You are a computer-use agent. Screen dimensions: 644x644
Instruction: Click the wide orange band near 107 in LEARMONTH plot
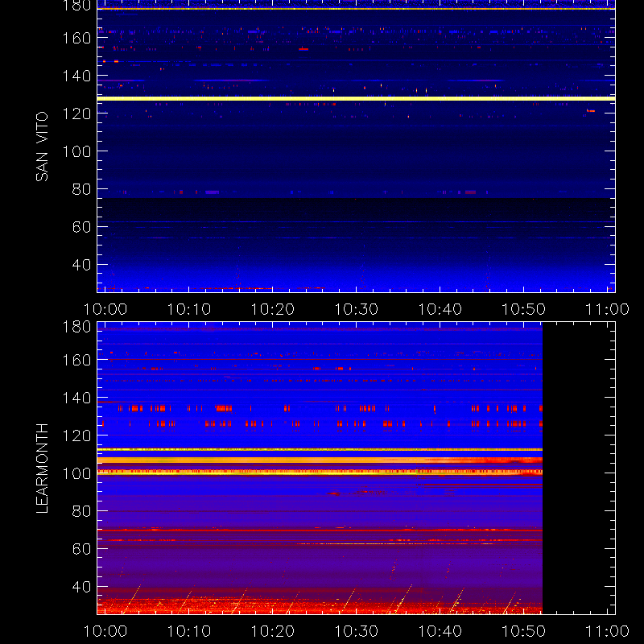pos(320,460)
